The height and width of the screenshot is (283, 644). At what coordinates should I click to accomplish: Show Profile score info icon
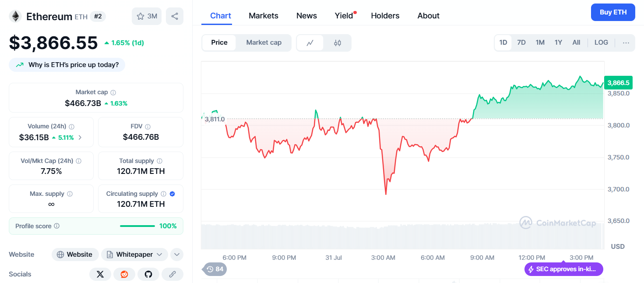pyautogui.click(x=56, y=226)
